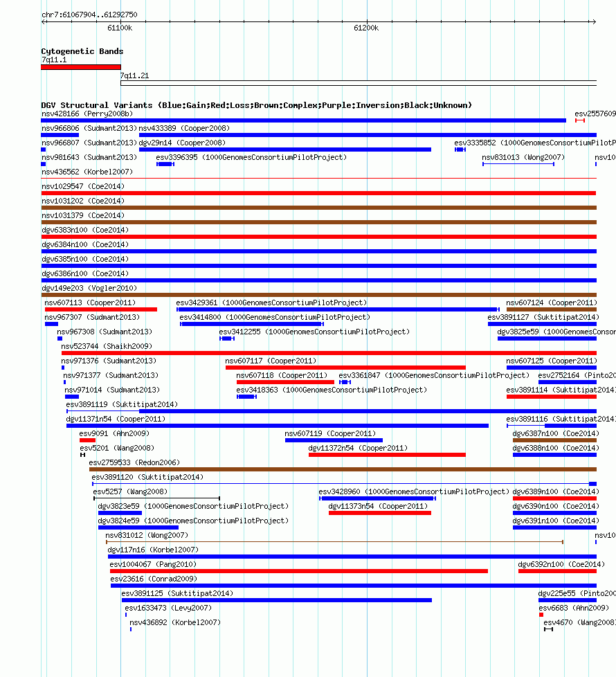Click the nsv428166 (Perry2008b) variant label
The width and height of the screenshot is (616, 677).
(87, 114)
